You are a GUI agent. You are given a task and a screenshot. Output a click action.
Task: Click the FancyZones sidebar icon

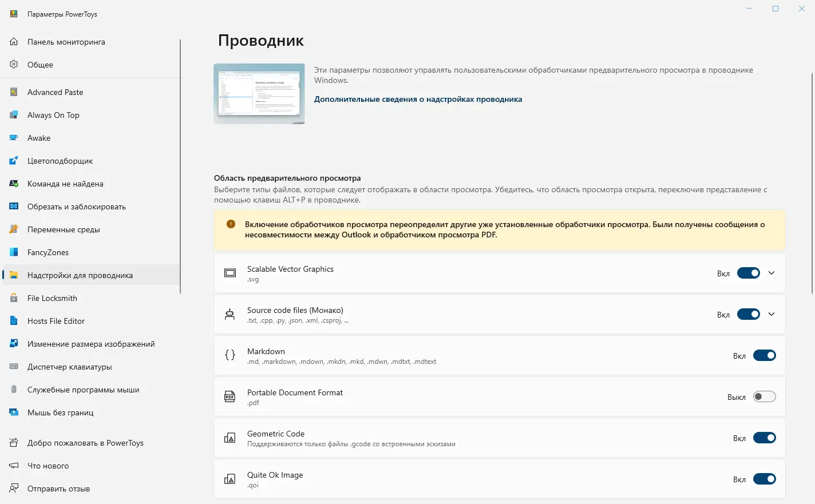click(14, 252)
